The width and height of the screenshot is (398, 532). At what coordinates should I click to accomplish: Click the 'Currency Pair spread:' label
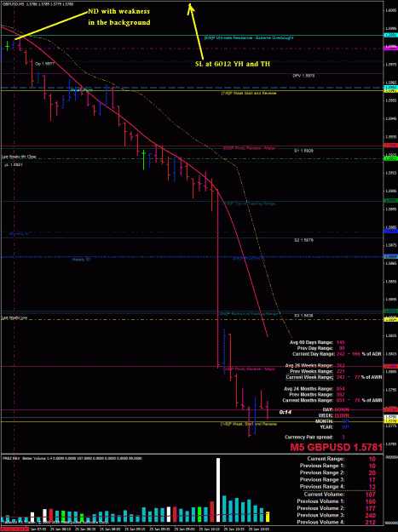309,437
